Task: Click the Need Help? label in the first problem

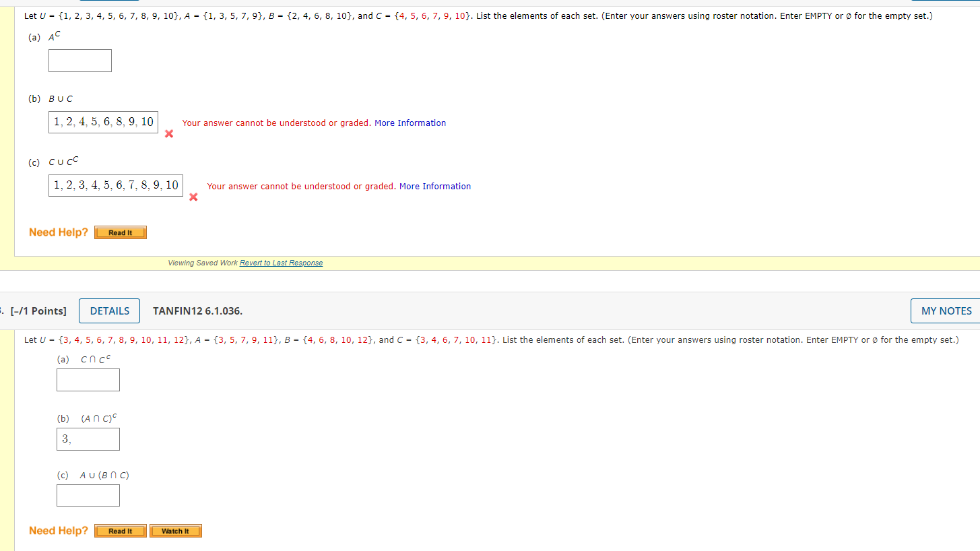Action: click(58, 232)
